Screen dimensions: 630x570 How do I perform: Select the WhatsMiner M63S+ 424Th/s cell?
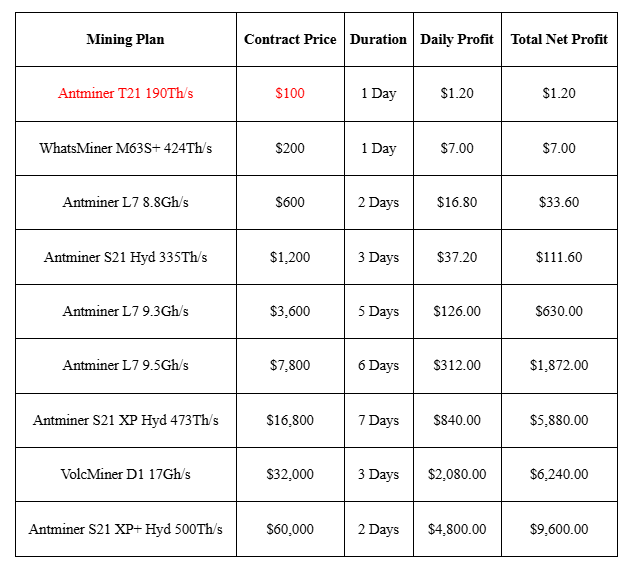(125, 148)
